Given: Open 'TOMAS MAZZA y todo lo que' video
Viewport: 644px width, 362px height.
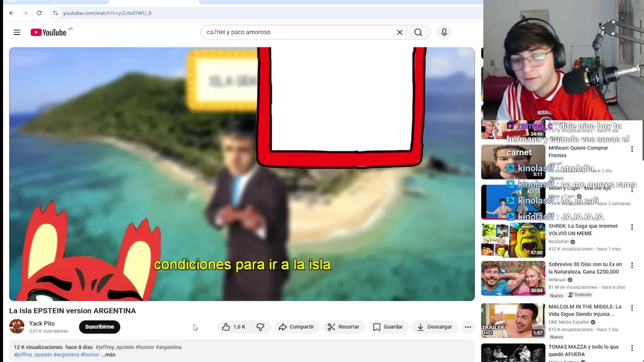Looking at the screenshot, I should 584,350.
